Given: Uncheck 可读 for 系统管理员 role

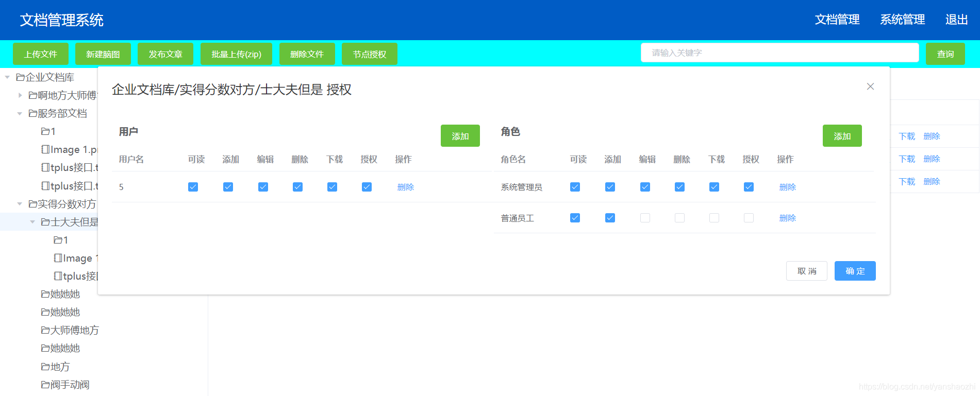Looking at the screenshot, I should point(575,187).
